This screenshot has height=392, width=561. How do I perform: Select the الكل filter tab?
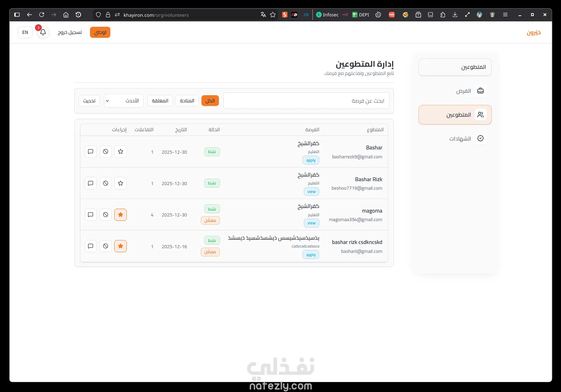click(210, 101)
